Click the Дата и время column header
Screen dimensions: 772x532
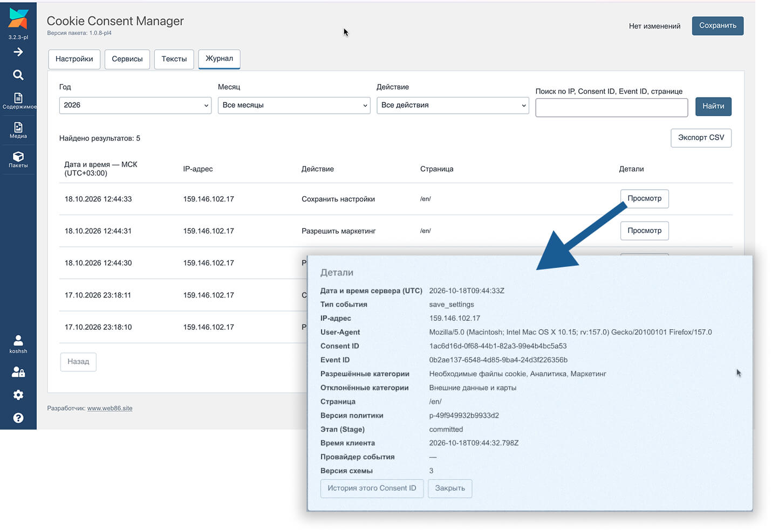101,169
